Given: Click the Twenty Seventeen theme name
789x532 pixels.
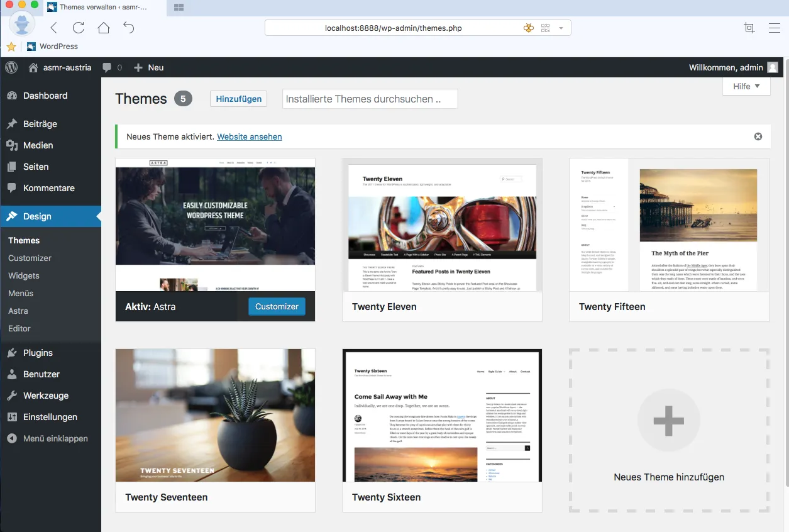Looking at the screenshot, I should point(166,497).
